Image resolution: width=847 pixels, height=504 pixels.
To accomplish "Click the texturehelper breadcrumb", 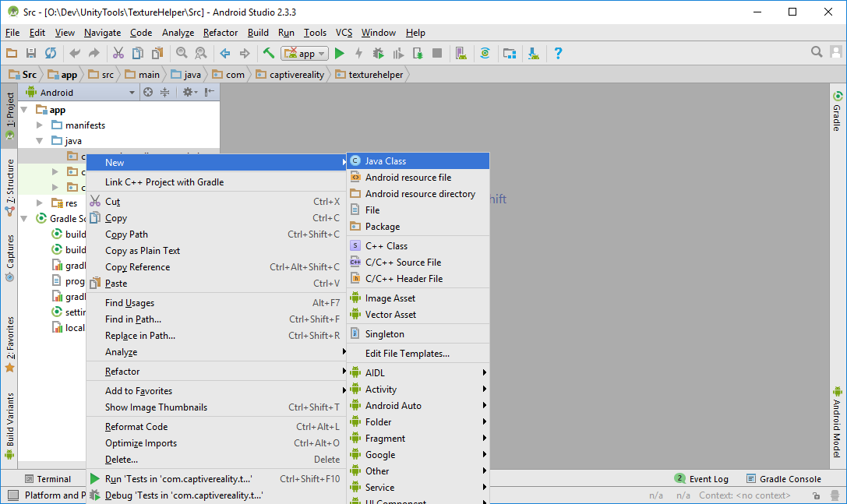I will pyautogui.click(x=369, y=75).
